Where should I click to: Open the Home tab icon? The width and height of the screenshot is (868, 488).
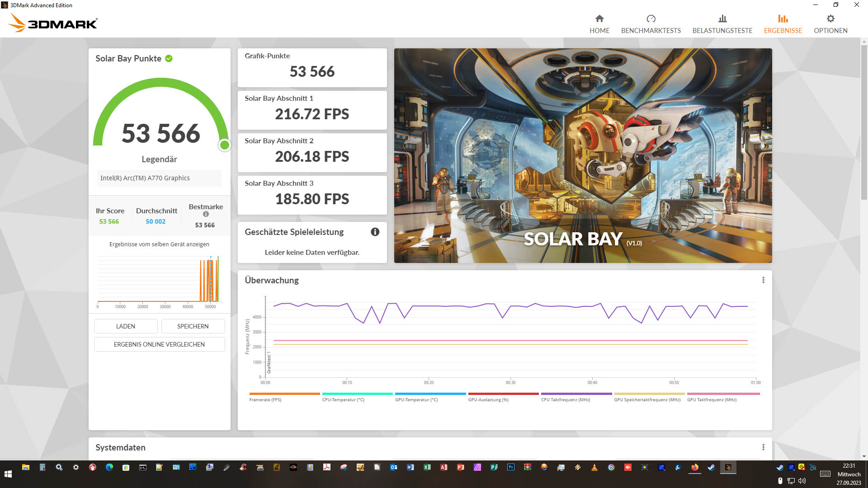pyautogui.click(x=599, y=19)
